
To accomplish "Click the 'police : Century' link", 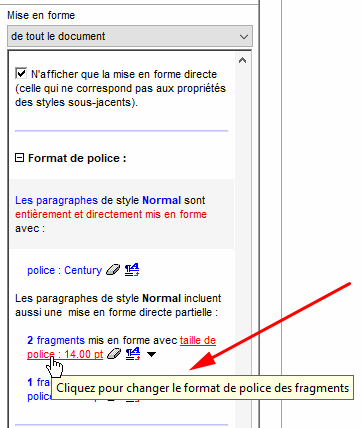I will 65,270.
